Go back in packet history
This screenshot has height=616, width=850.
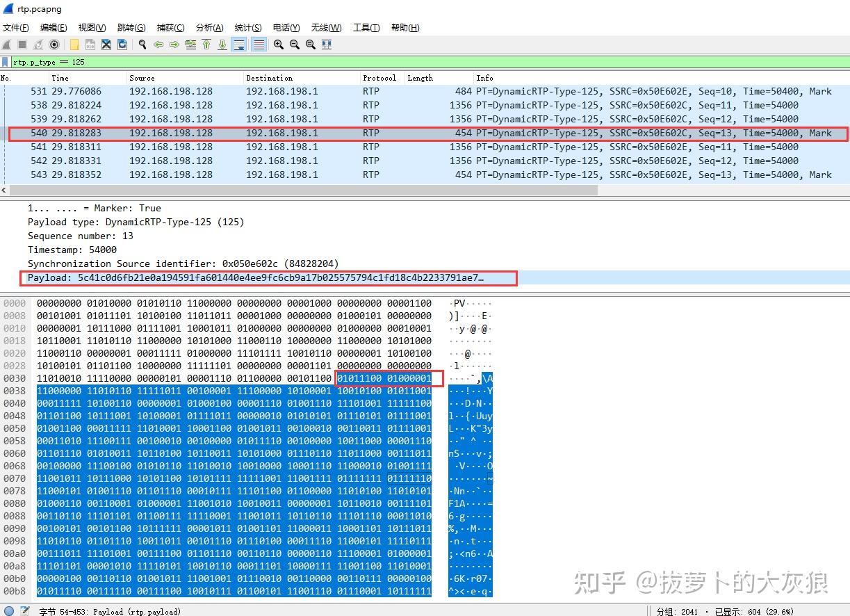point(158,44)
